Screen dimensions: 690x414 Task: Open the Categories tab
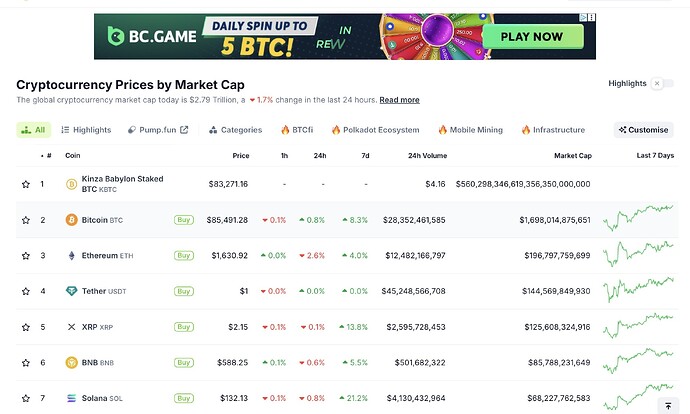(x=235, y=130)
